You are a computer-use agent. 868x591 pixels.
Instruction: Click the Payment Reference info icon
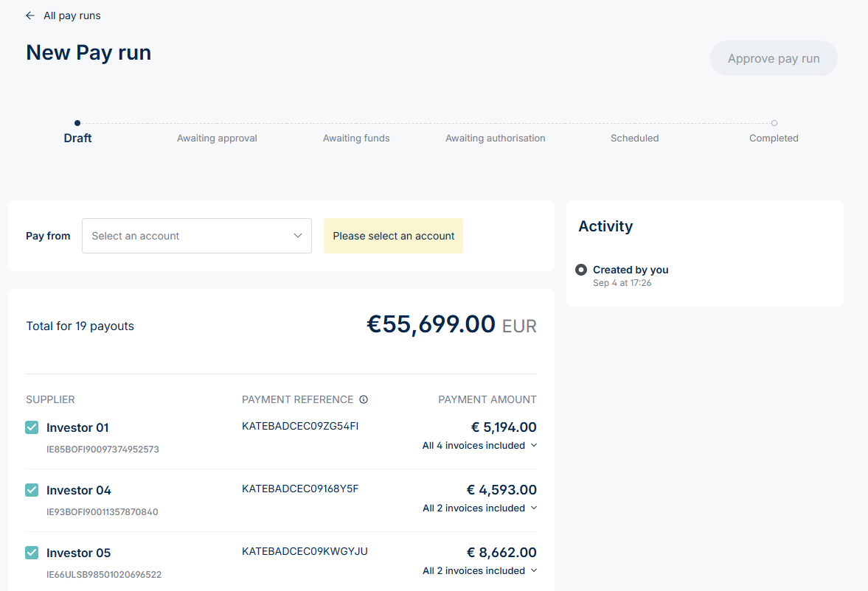tap(364, 399)
